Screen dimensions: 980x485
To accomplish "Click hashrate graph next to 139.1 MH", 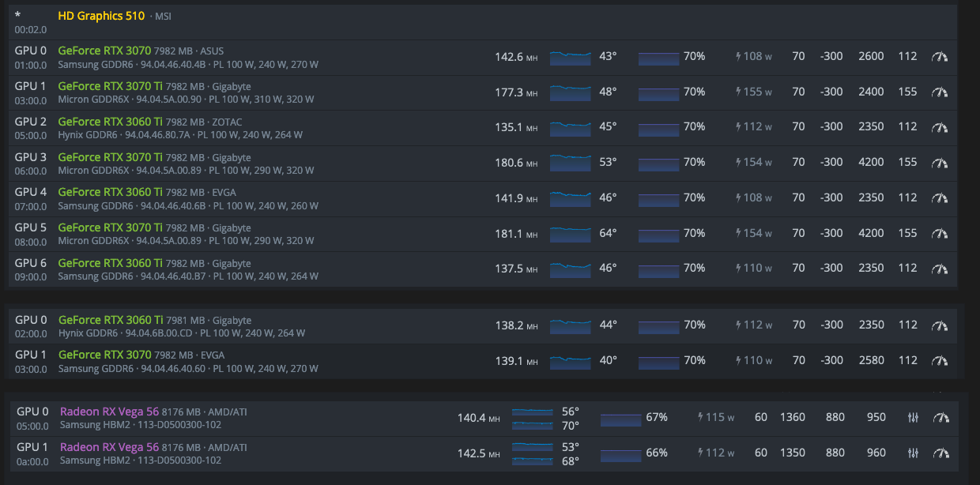I will coord(570,360).
